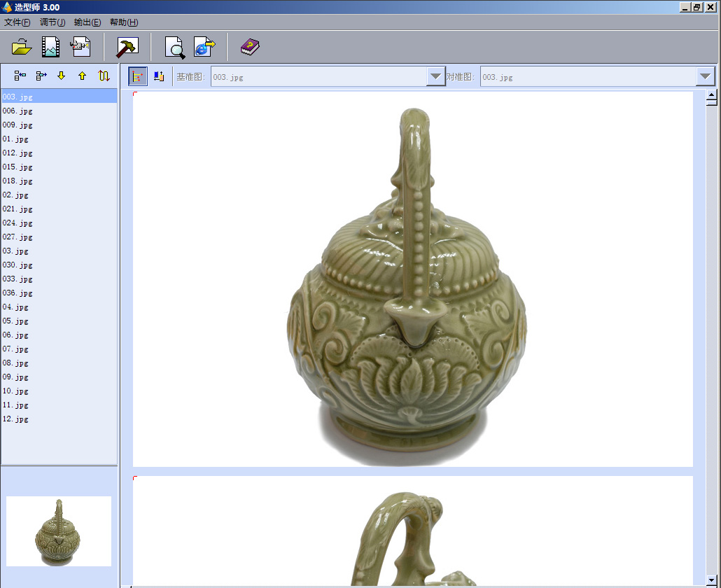Open the 调节(J) menu
The height and width of the screenshot is (588, 721).
(x=52, y=22)
